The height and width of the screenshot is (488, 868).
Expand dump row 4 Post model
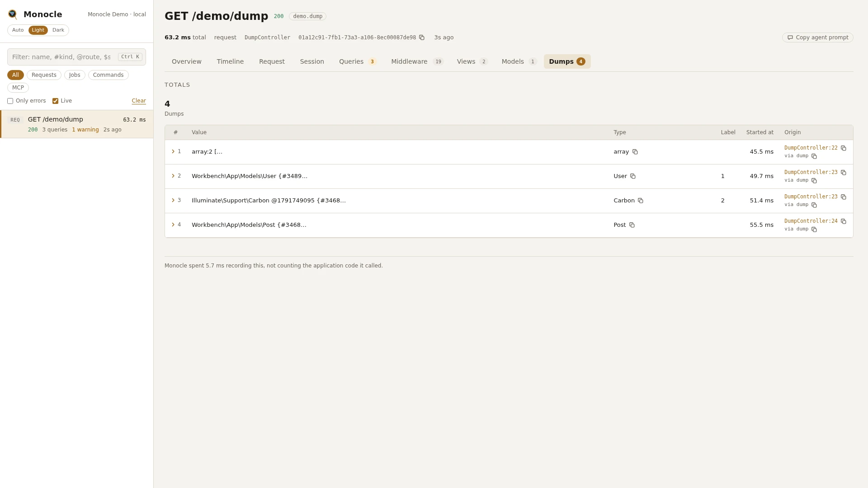[x=173, y=225]
